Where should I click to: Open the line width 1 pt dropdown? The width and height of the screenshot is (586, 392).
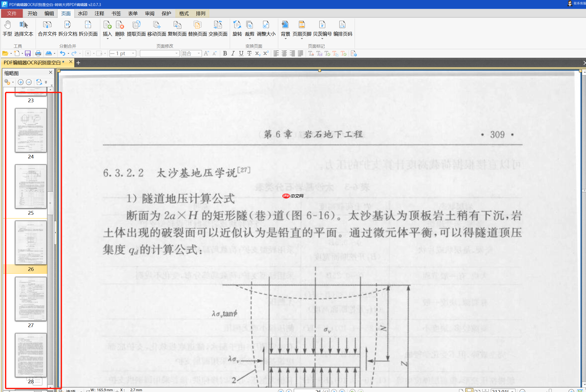tap(133, 54)
